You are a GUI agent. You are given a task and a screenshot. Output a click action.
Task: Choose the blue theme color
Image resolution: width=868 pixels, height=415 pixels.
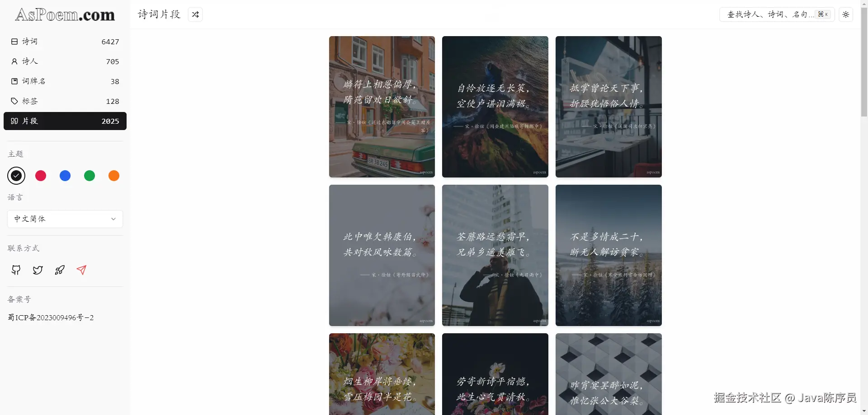point(65,176)
